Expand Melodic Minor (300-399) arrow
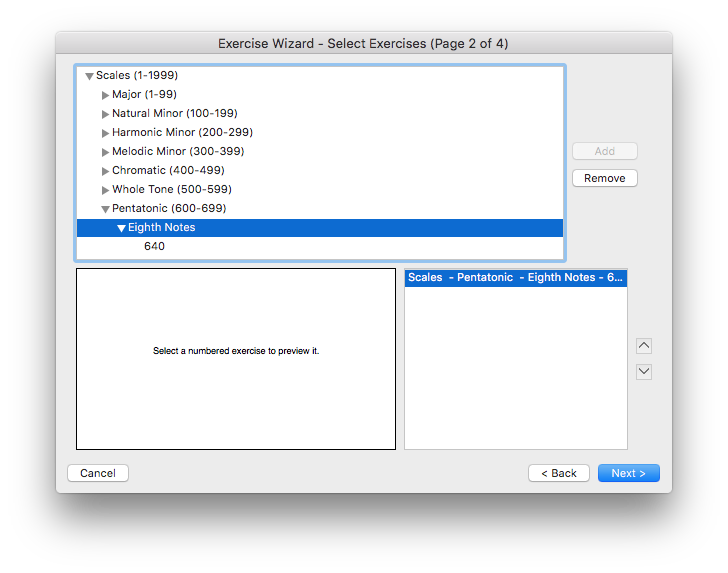The image size is (728, 573). pyautogui.click(x=105, y=152)
